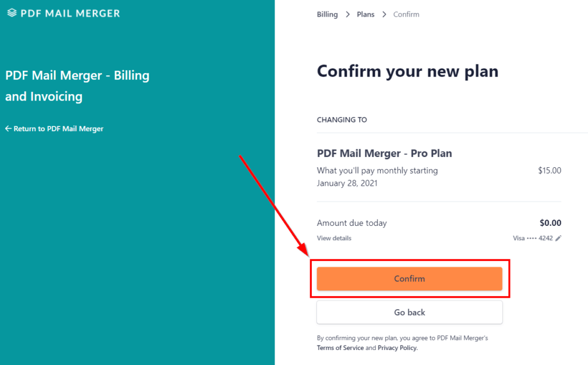Select the Confirm breadcrumb item
The image size is (588, 365).
(x=406, y=14)
